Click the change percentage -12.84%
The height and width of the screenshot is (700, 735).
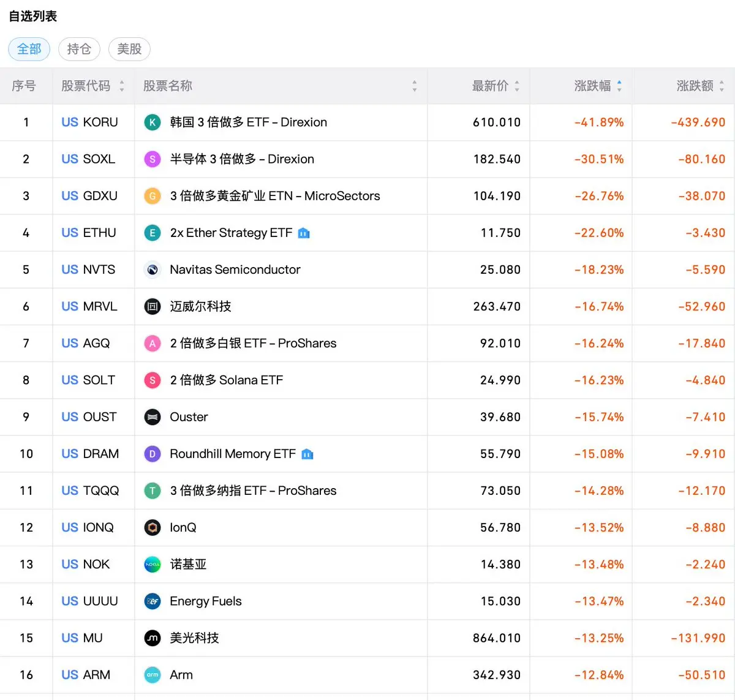599,675
